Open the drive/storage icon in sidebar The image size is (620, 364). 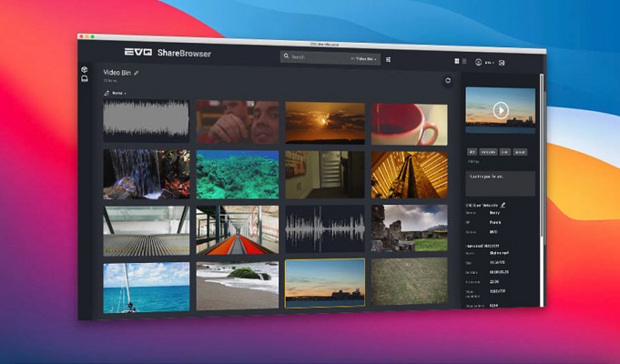pos(85,78)
